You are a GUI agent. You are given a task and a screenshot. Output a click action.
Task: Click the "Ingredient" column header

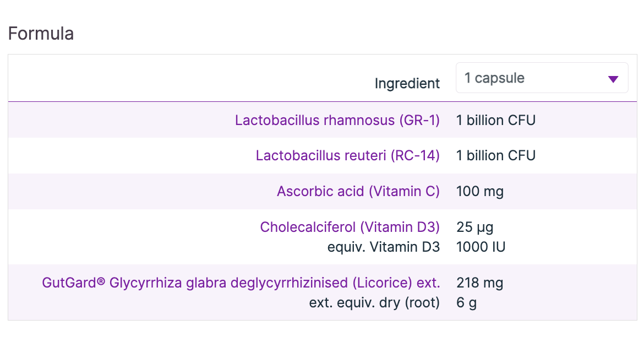point(407,83)
